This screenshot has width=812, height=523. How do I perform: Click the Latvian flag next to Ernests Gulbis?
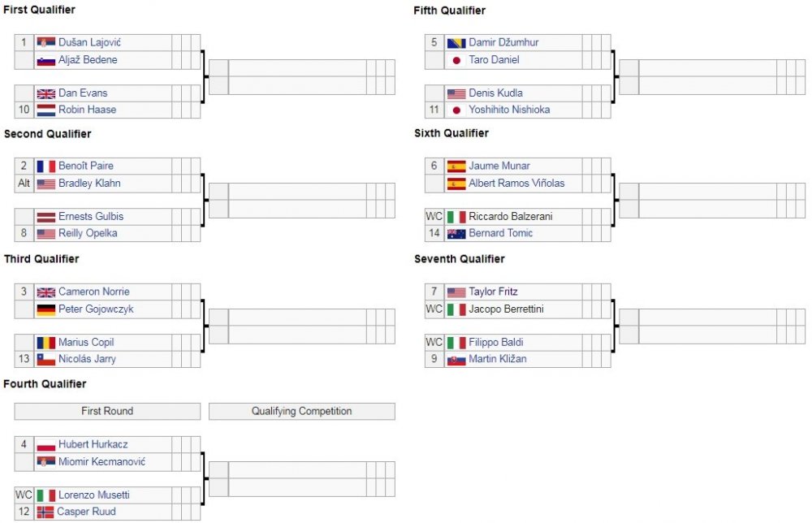(x=46, y=217)
